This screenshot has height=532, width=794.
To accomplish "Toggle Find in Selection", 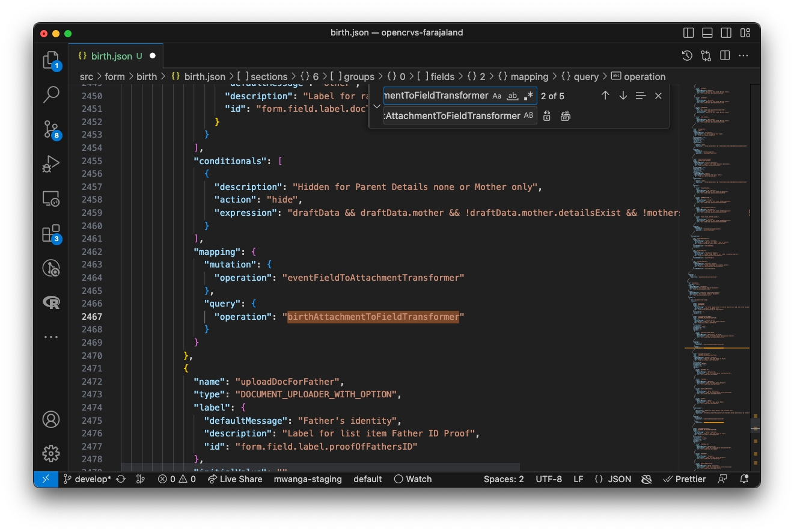I will (641, 96).
